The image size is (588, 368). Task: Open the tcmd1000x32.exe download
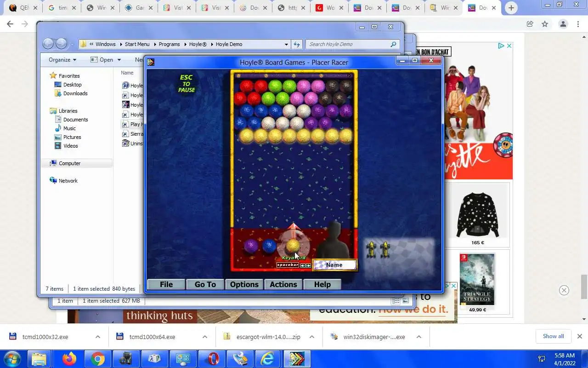(45, 337)
